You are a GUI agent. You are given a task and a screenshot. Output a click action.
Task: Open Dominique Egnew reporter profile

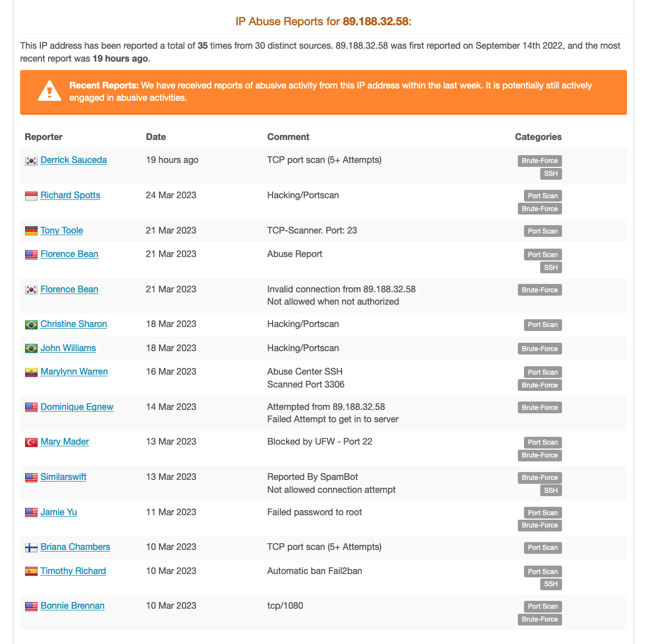pyautogui.click(x=77, y=407)
